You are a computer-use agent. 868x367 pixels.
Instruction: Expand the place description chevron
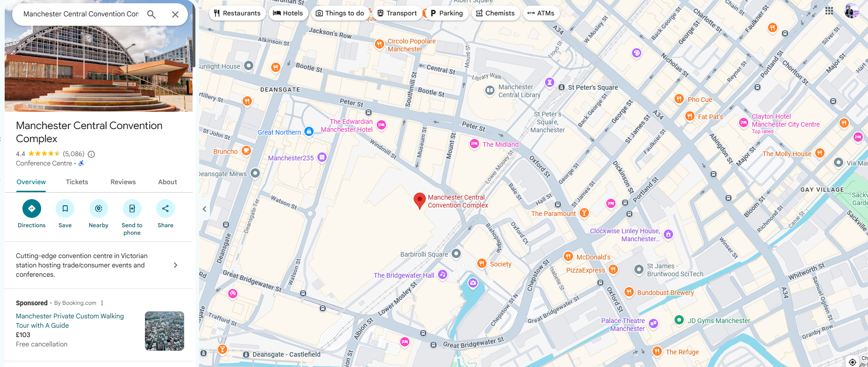(x=176, y=265)
